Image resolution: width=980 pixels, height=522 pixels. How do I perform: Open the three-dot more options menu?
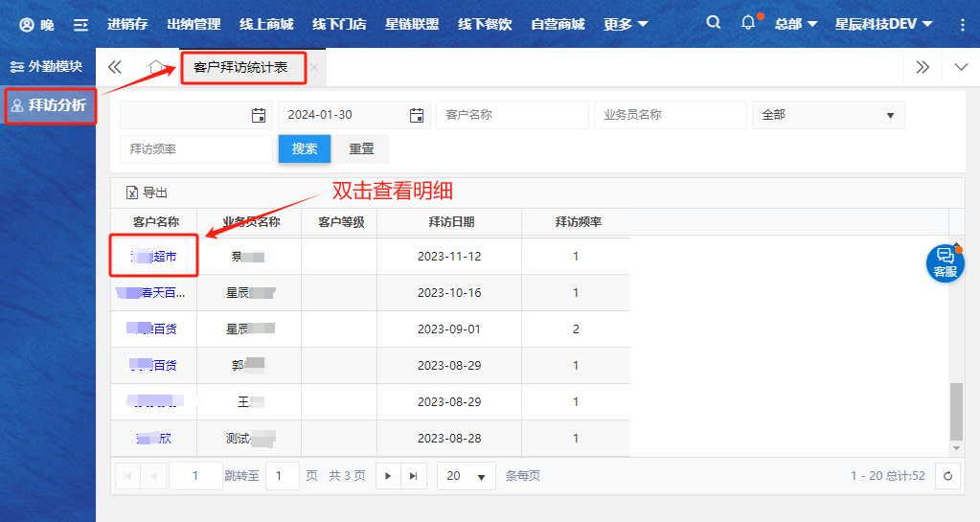(962, 24)
